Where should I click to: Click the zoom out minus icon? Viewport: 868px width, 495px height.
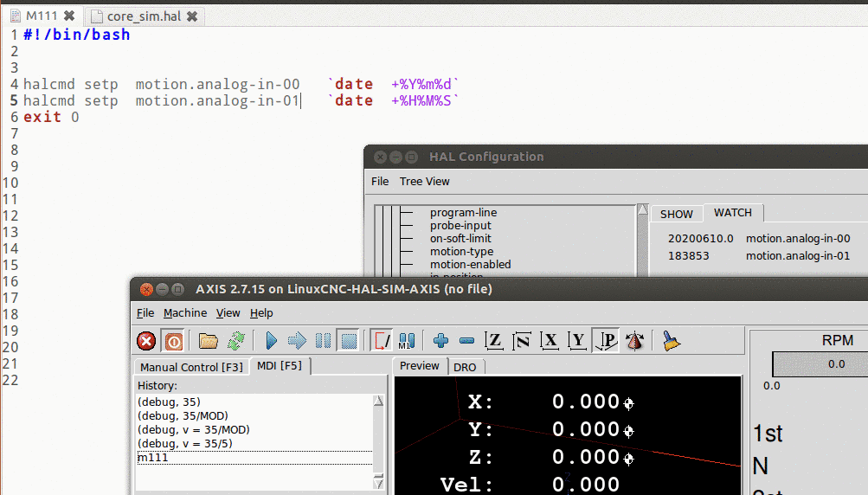(x=466, y=341)
